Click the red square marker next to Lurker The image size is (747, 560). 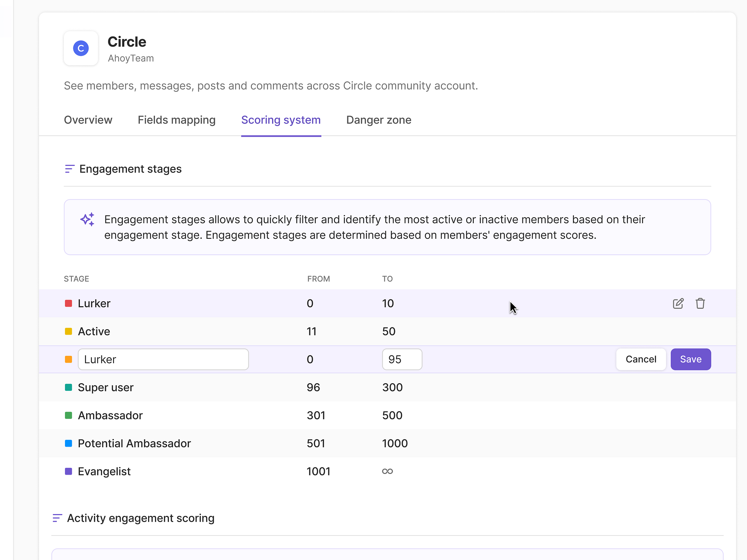point(68,303)
